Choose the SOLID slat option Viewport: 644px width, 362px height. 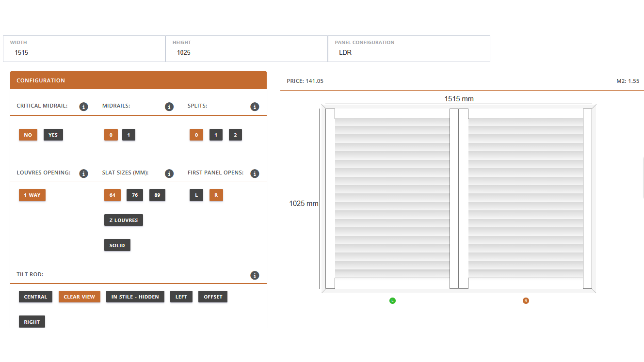(117, 245)
